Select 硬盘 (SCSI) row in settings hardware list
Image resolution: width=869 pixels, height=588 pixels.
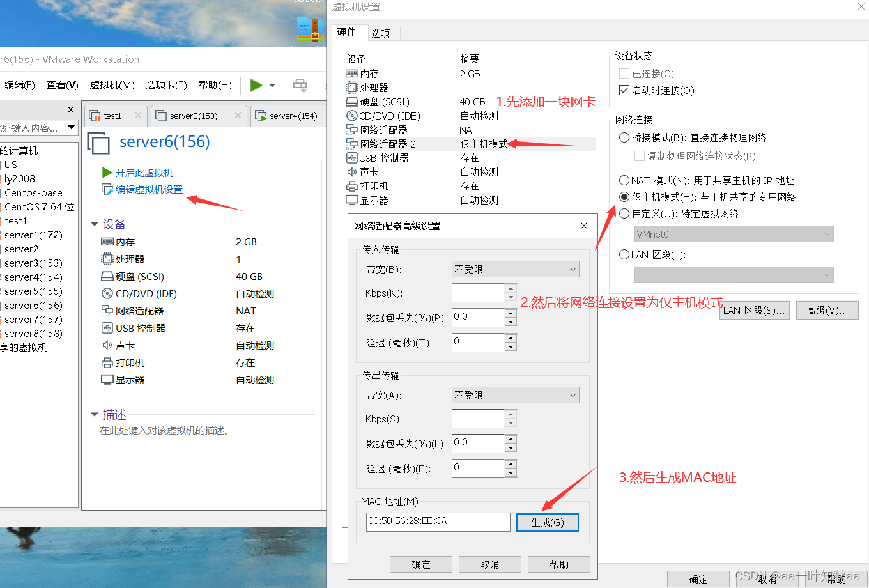point(470,102)
